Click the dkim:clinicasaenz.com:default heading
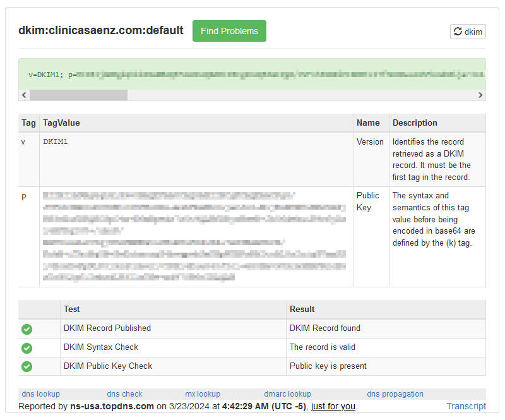Viewport: 505px width, 420px height. (101, 30)
